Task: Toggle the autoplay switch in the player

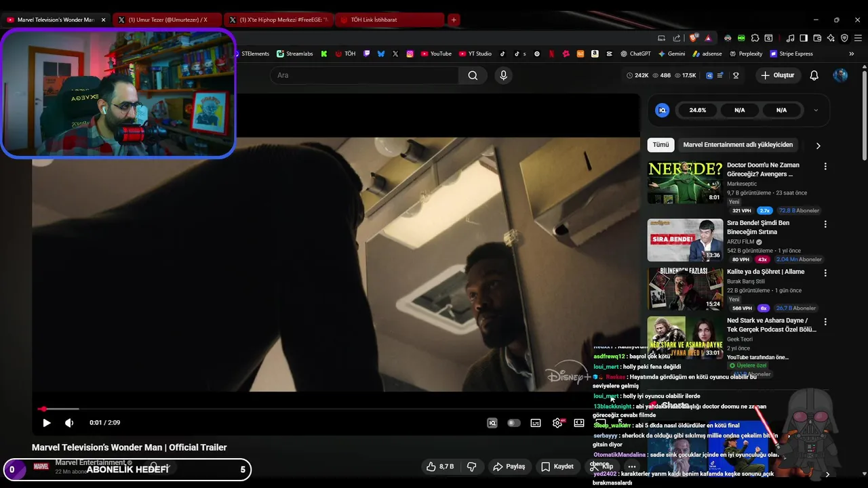Action: (x=514, y=423)
